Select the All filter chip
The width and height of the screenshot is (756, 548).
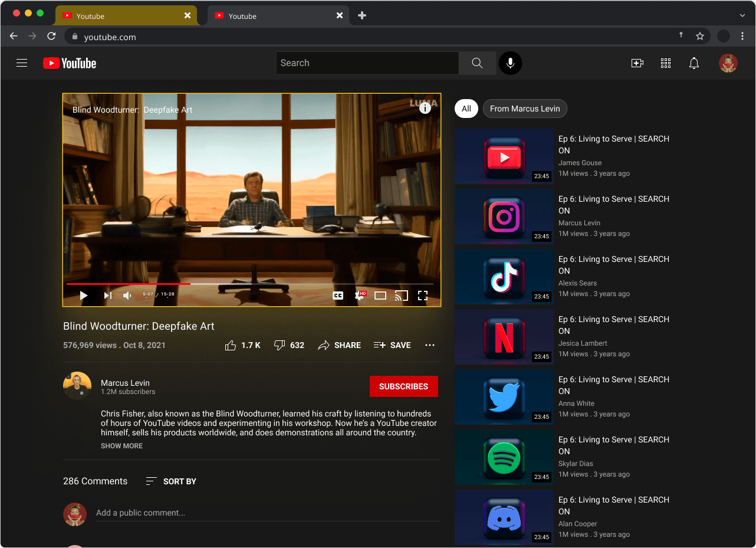click(x=466, y=109)
